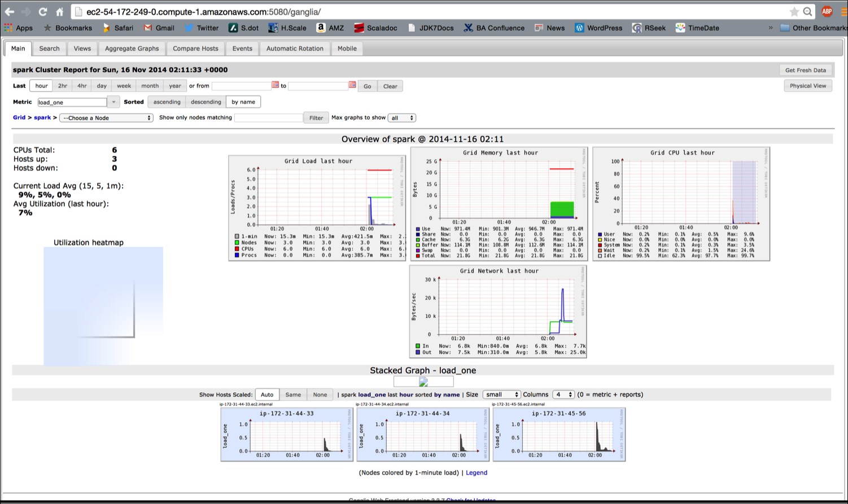This screenshot has height=504, width=848.
Task: Open the Safari bookmark
Action: tap(118, 28)
